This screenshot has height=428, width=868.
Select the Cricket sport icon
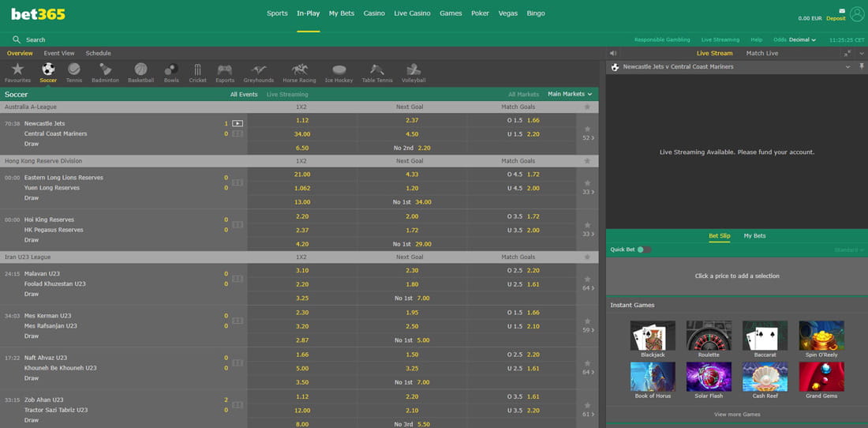(197, 69)
